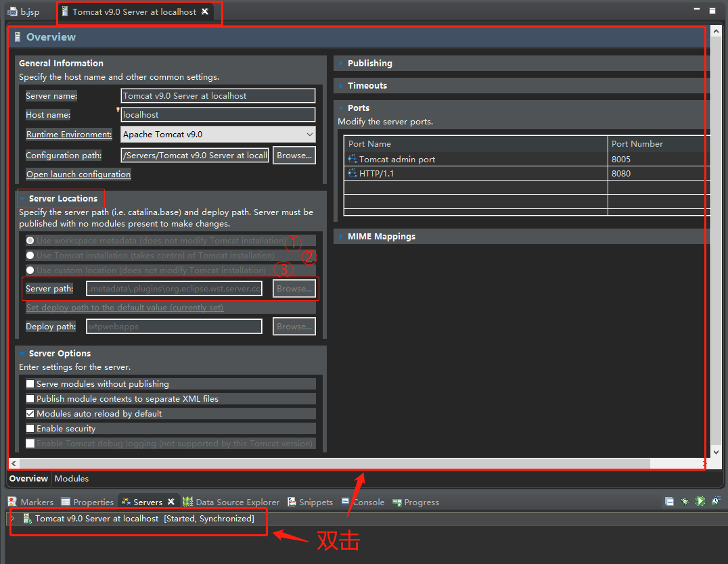The height and width of the screenshot is (564, 728).
Task: Click the Properties view icon
Action: [66, 502]
